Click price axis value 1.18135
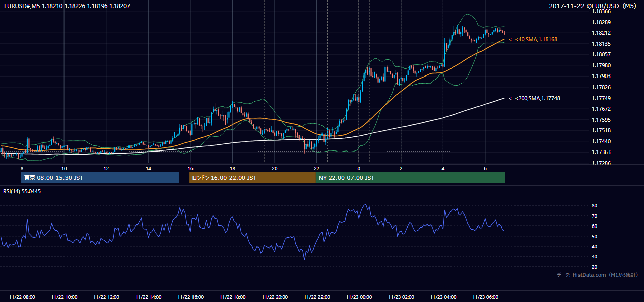644x302 pixels. click(601, 44)
